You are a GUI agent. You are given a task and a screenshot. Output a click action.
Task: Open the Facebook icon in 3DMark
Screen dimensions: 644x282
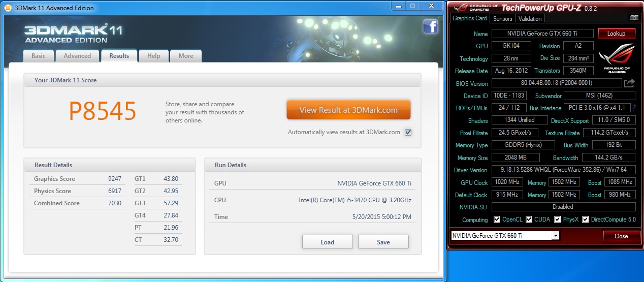click(430, 26)
